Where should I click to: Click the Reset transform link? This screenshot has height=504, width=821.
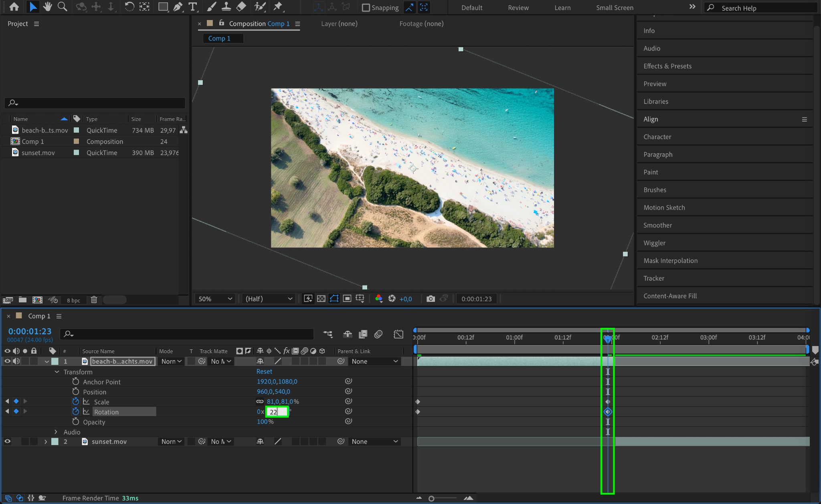(264, 372)
